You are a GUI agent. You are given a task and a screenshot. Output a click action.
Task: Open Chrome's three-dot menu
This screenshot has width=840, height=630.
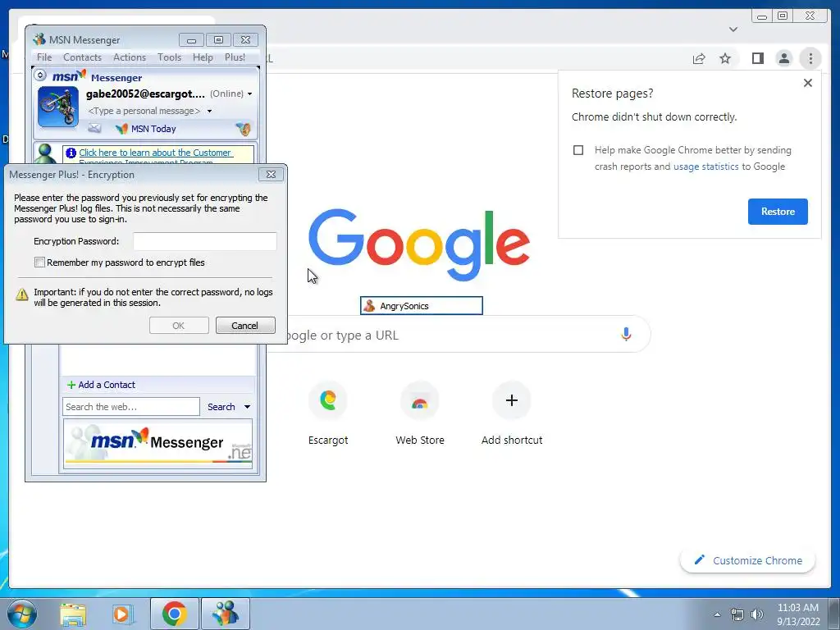click(x=810, y=58)
